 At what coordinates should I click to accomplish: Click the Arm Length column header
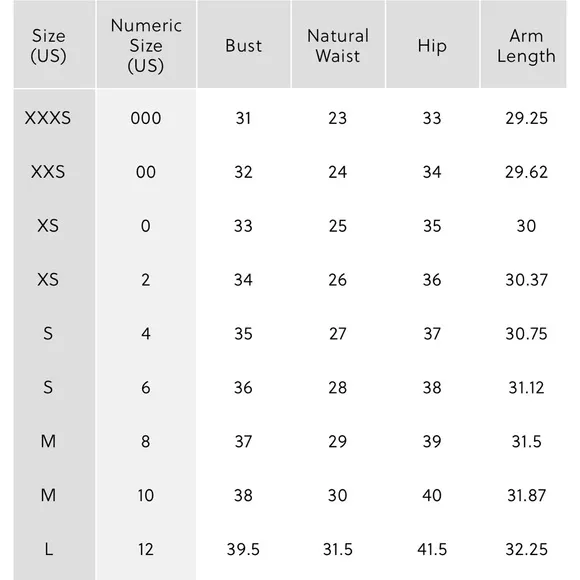(x=526, y=46)
